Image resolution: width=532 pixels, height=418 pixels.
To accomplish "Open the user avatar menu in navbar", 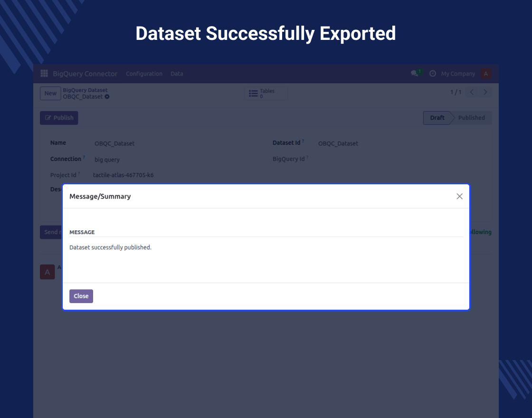I will 486,74.
